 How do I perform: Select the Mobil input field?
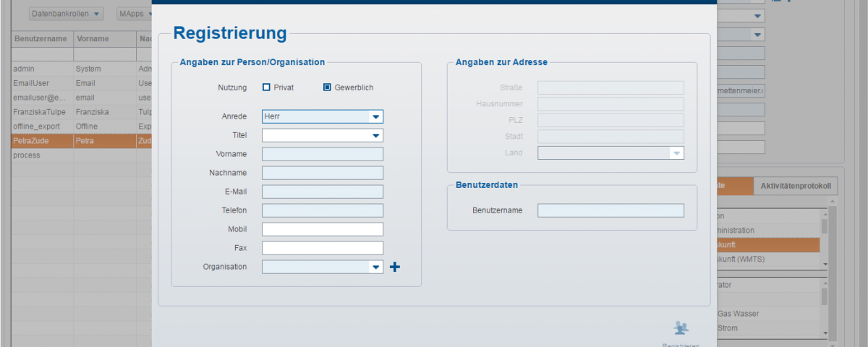tap(322, 229)
